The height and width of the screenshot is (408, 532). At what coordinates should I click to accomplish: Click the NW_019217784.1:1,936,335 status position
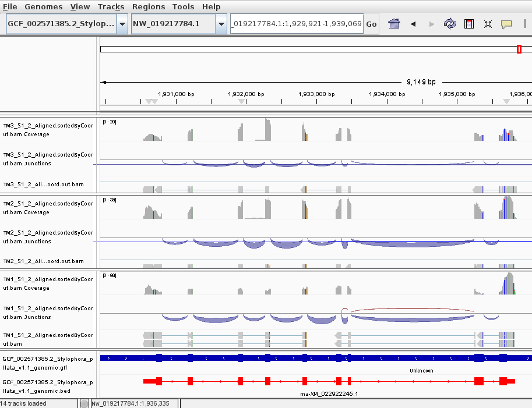click(131, 403)
